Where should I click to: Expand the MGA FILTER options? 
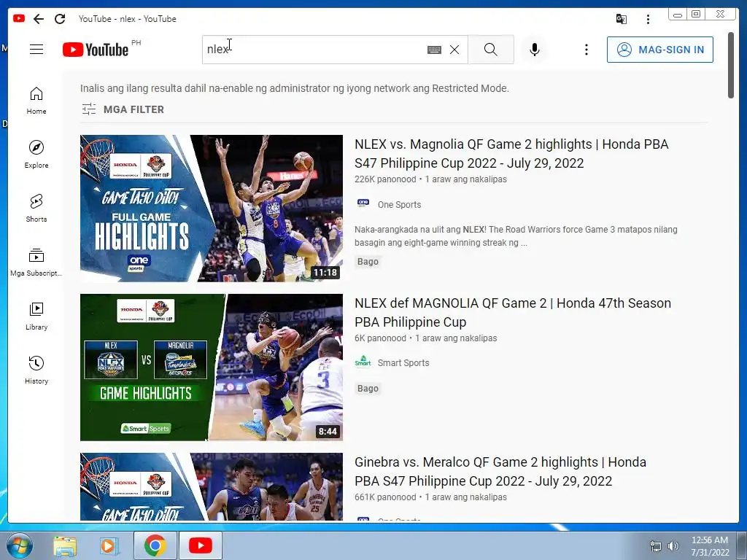coord(123,109)
